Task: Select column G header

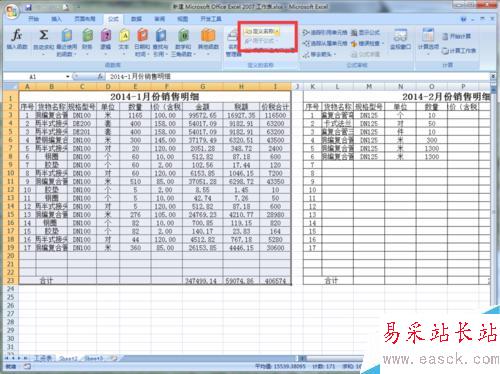Action: [x=203, y=87]
